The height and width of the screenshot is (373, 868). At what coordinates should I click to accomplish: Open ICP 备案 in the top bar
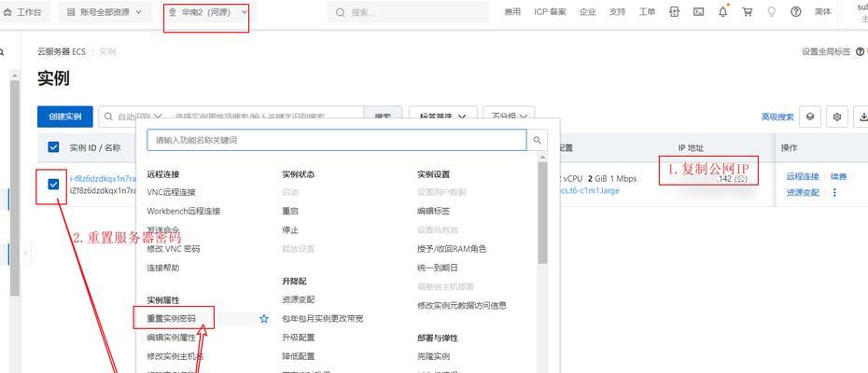[550, 11]
